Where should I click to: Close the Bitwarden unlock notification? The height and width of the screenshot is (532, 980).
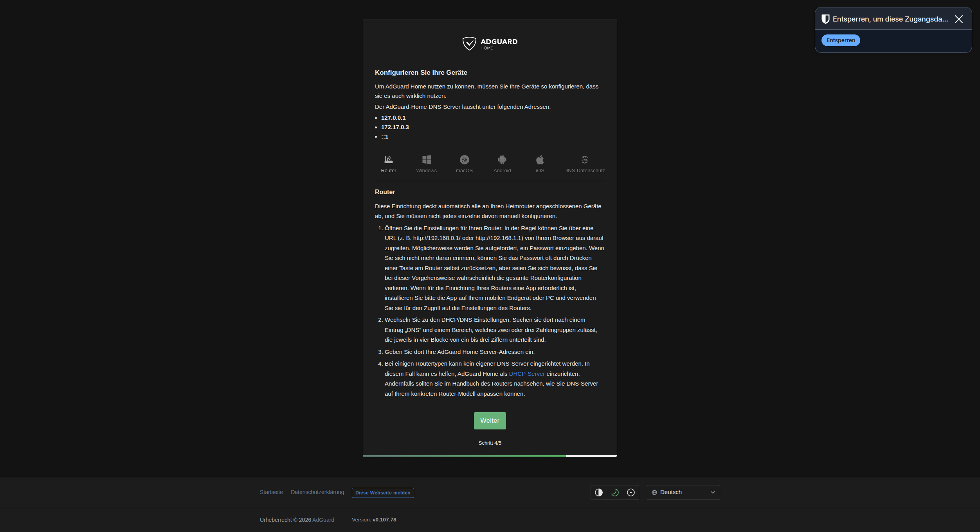958,19
